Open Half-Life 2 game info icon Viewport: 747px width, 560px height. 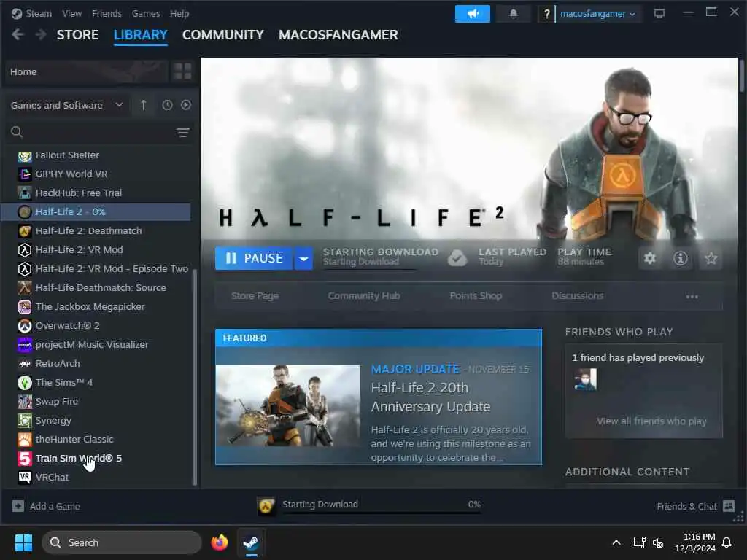click(x=680, y=258)
